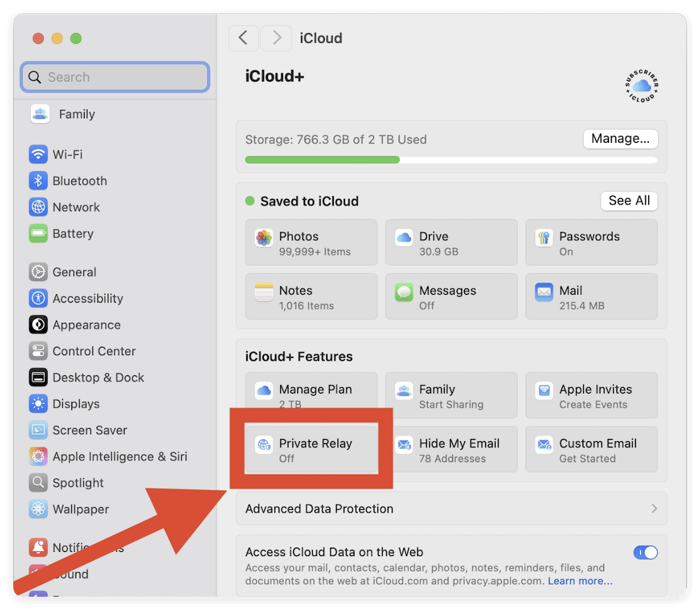Open Messages to turn on syncing
This screenshot has height=610, width=700.
pyautogui.click(x=451, y=296)
